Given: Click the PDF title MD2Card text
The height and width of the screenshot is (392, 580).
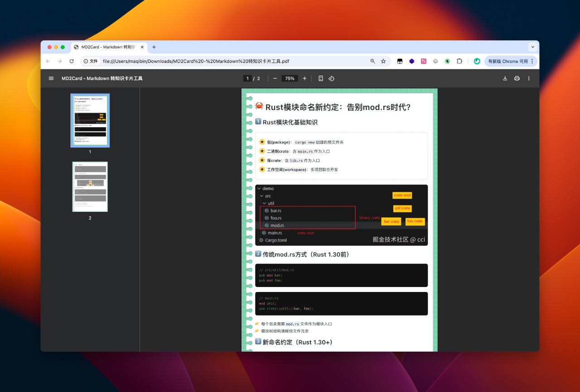Looking at the screenshot, I should 102,78.
